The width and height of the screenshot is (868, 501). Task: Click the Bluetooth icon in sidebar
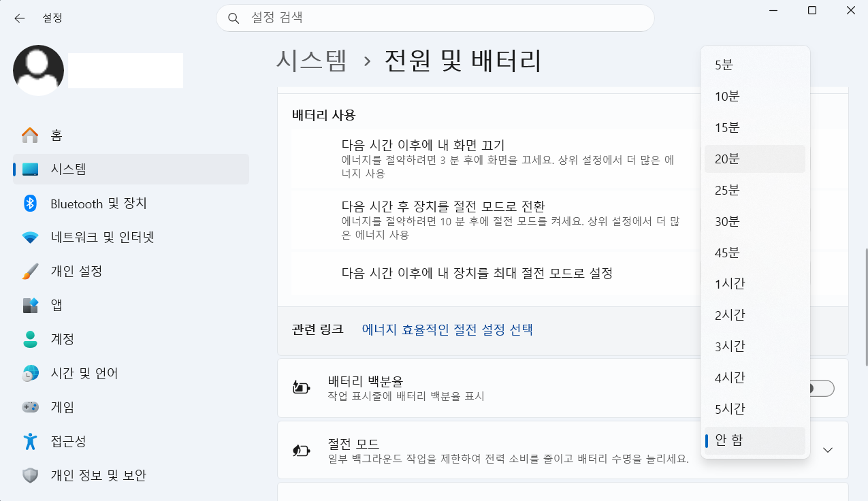(x=30, y=204)
